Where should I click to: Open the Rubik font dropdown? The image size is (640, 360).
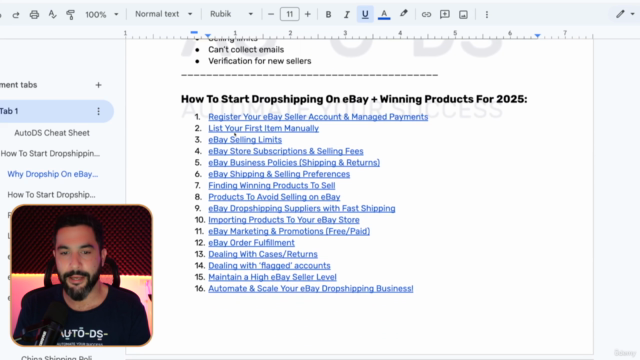pyautogui.click(x=231, y=14)
